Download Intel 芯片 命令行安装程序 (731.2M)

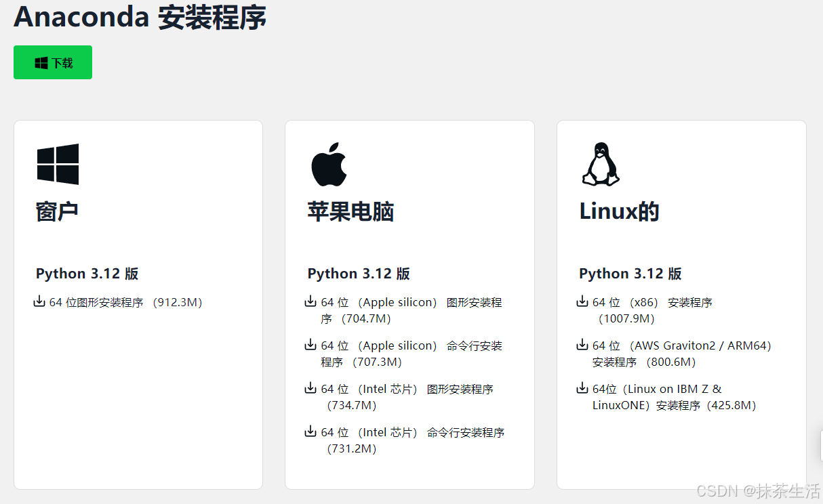coord(413,440)
